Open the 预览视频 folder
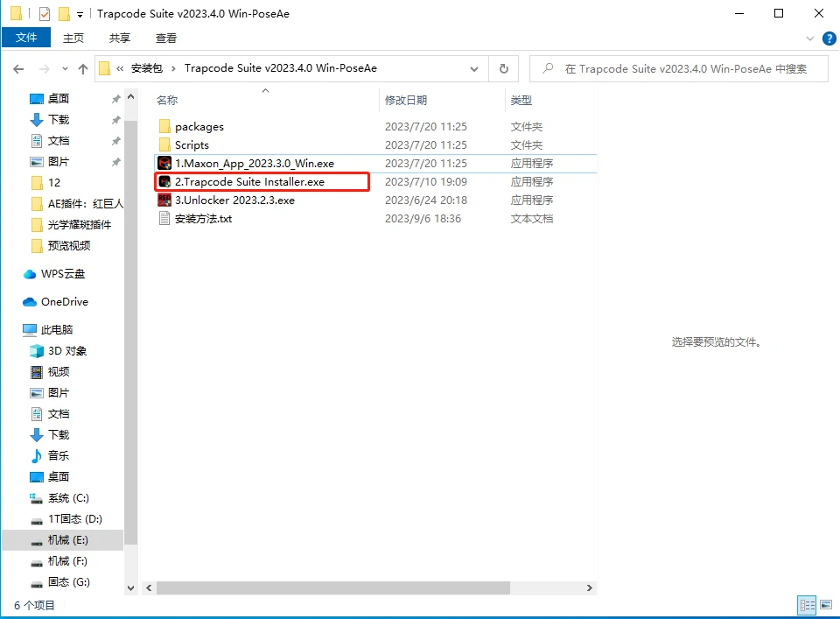Screen dimensions: 840x619 69,245
